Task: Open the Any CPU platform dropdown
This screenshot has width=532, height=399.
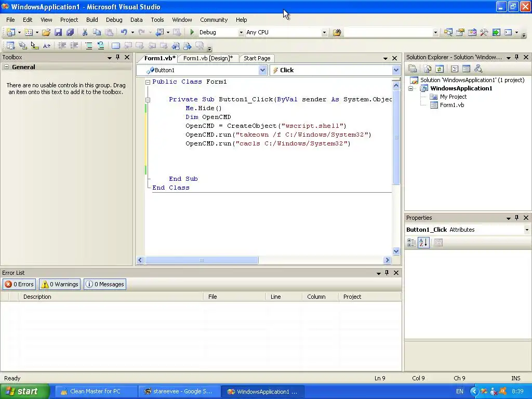Action: 324,33
